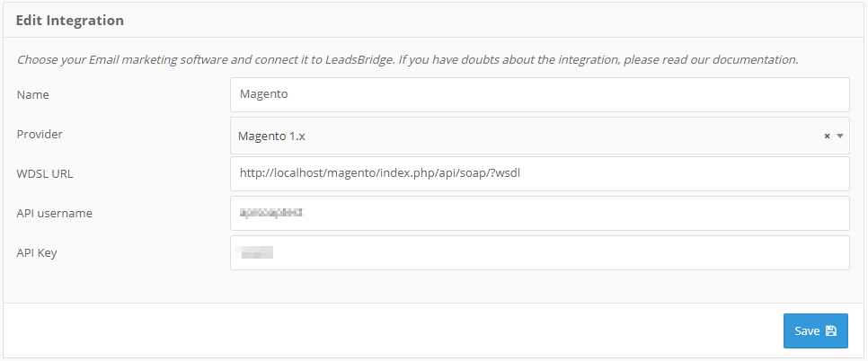Click the WDSL URL field label
This screenshot has width=868, height=361.
pos(45,173)
